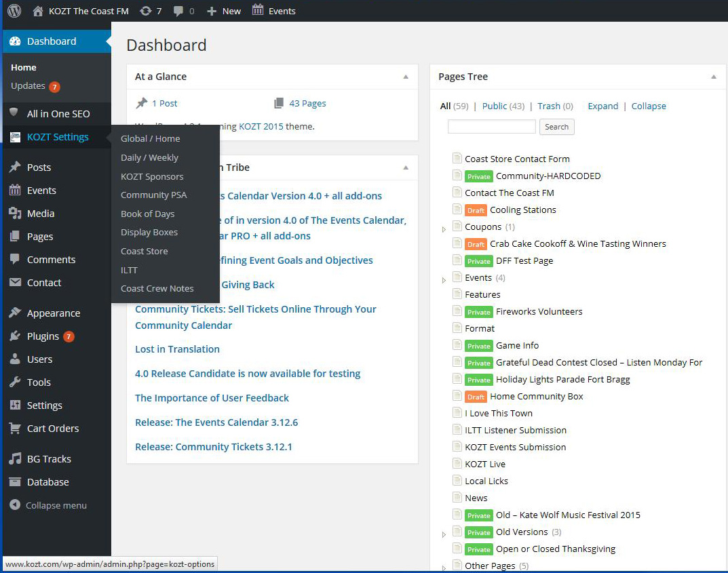Click the Pages Tree search field
728x573 pixels.
pyautogui.click(x=491, y=127)
